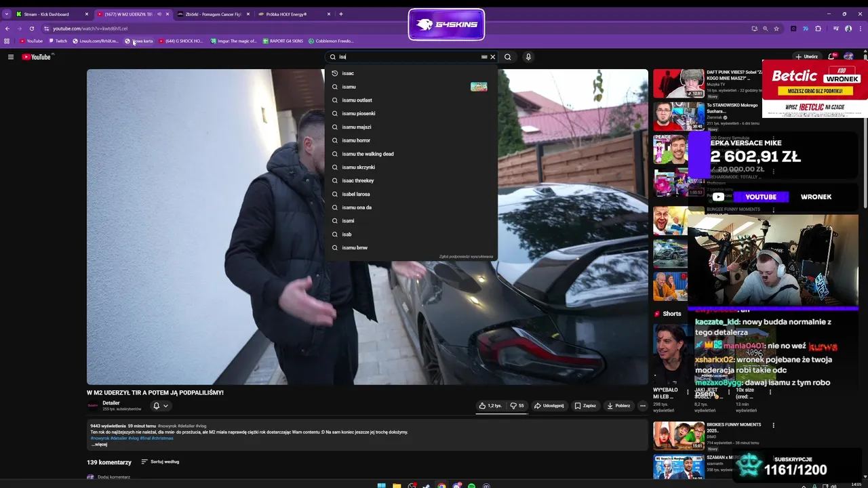868x488 pixels.
Task: Select the 'isamu outlast' suggestion
Action: 411,100
